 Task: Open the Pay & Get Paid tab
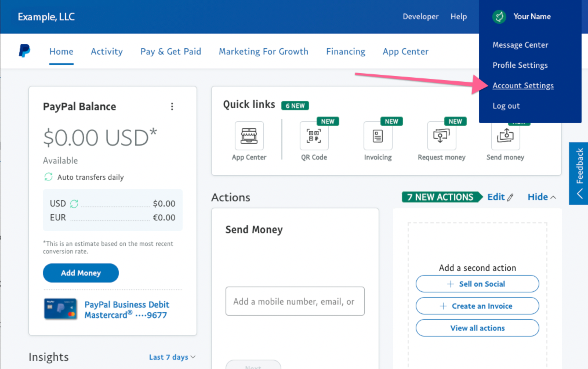coord(170,52)
